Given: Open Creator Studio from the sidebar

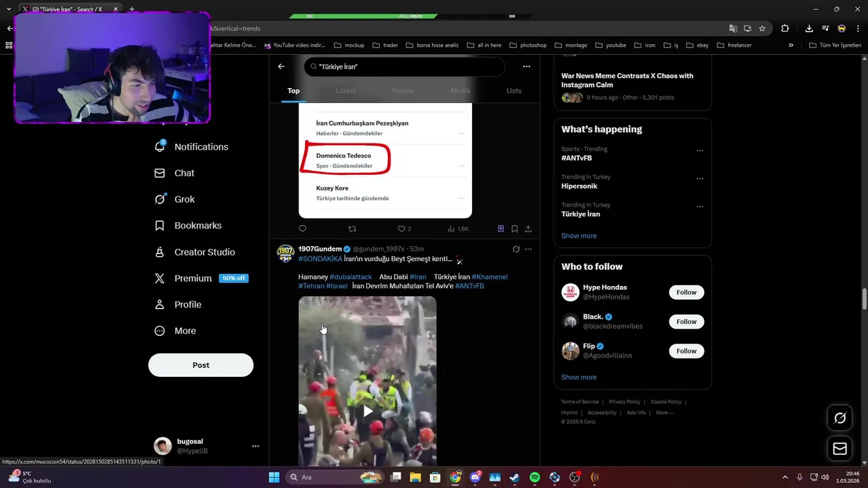Looking at the screenshot, I should coord(195,252).
